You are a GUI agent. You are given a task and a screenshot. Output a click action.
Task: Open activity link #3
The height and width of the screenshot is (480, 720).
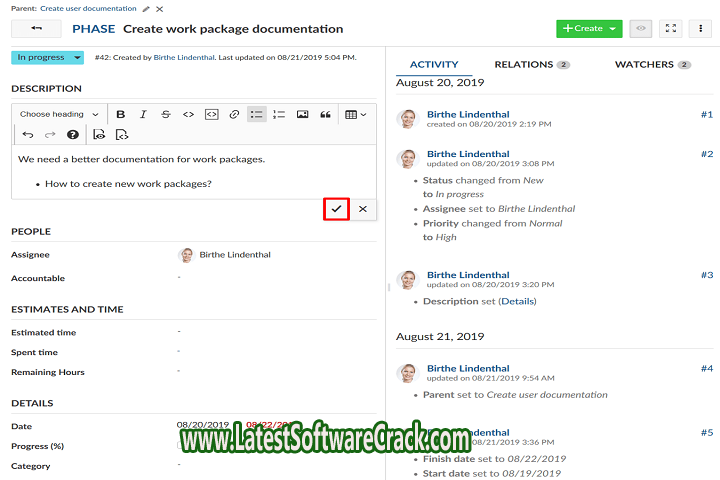click(707, 275)
